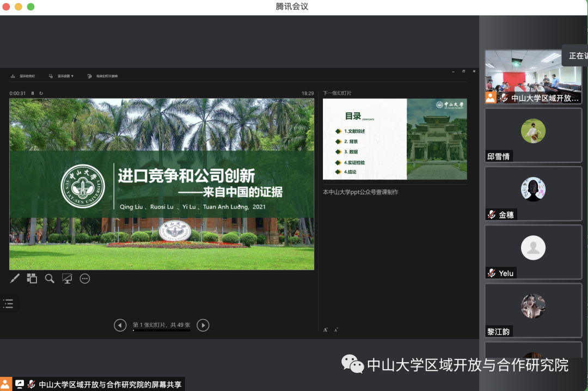Image resolution: width=588 pixels, height=391 pixels.
Task: Reset the presentation timer
Action: (41, 93)
